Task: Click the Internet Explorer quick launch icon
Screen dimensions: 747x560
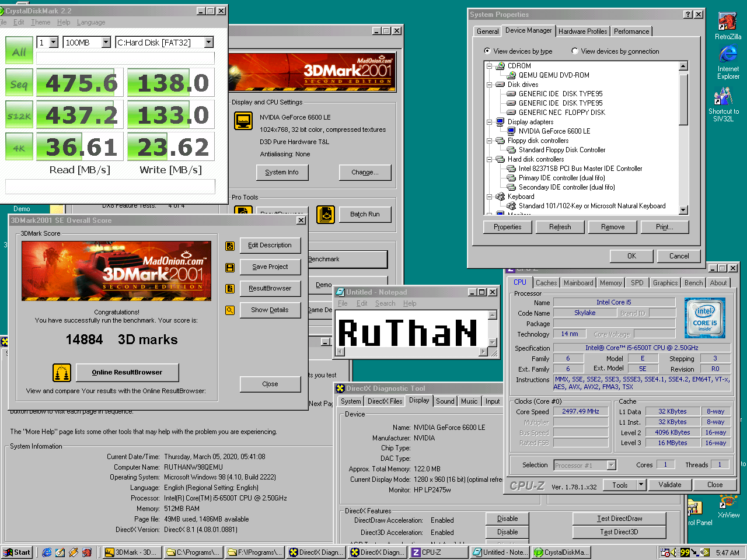Action: pos(47,552)
